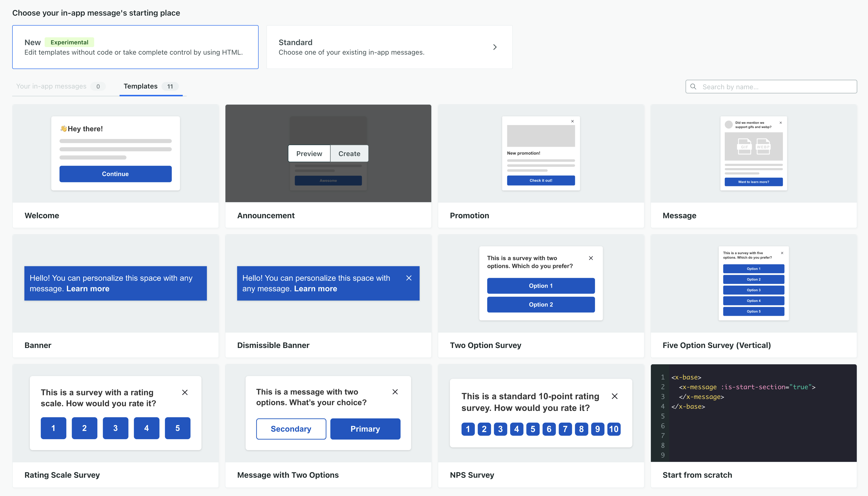Click the Awesome button in Announcement preview

[328, 180]
